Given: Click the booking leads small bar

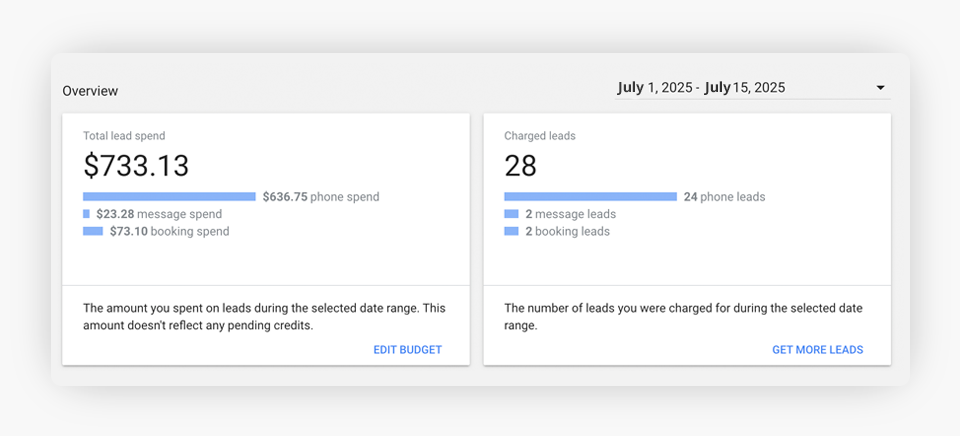Looking at the screenshot, I should [511, 231].
